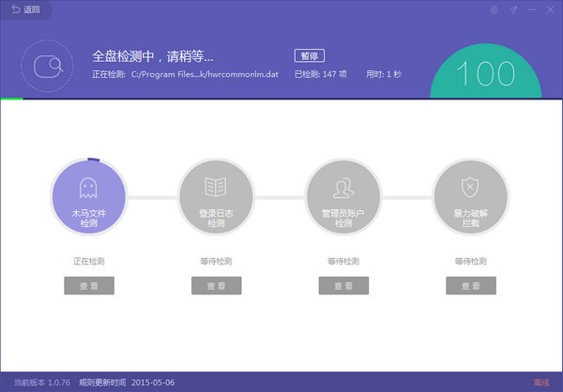Click the green scan progress bar

pyautogui.click(x=11, y=98)
